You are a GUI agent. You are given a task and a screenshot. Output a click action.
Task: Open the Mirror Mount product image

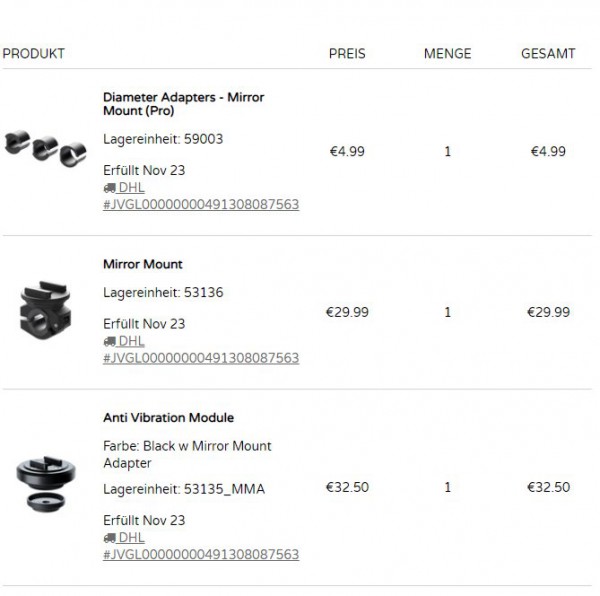click(45, 310)
